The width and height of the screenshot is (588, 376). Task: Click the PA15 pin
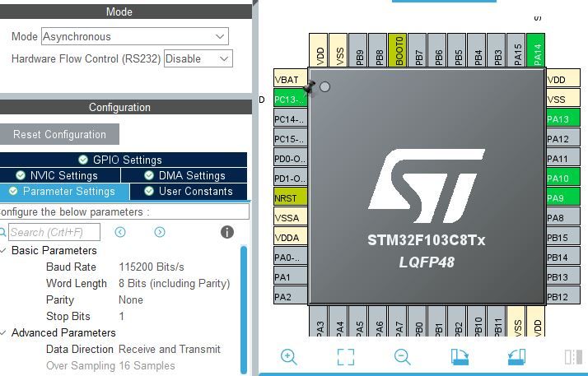[516, 50]
